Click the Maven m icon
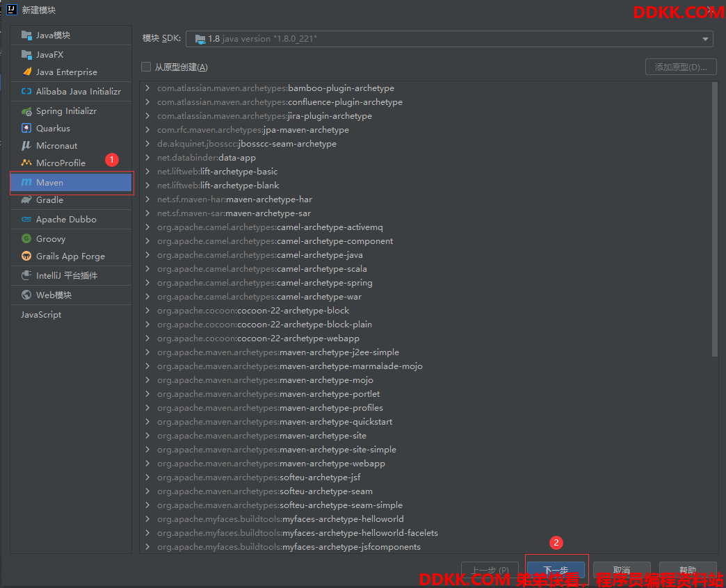Image resolution: width=726 pixels, height=588 pixels. (x=26, y=182)
